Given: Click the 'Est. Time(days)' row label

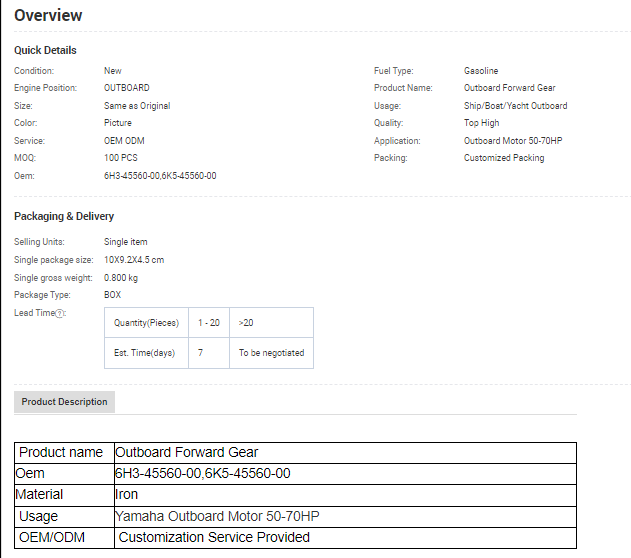Looking at the screenshot, I should tap(144, 353).
